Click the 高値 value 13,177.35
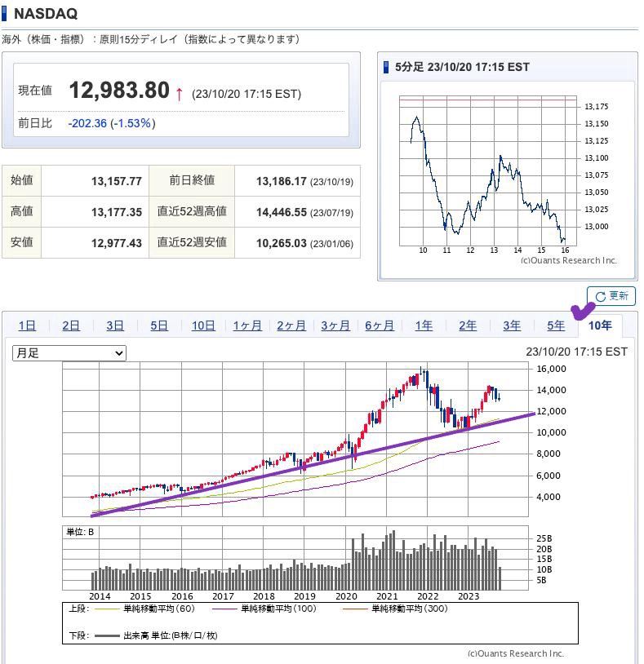 [117, 212]
